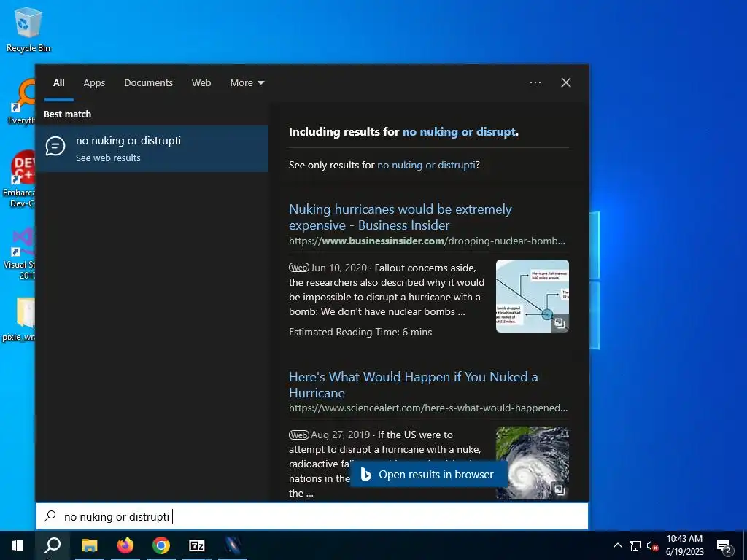Click the 'no nuking or disrupt' corrected link
This screenshot has width=747, height=560.
(x=459, y=132)
